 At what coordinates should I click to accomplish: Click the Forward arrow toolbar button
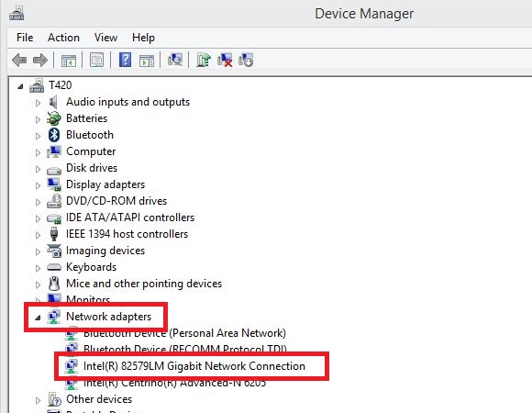pyautogui.click(x=40, y=61)
